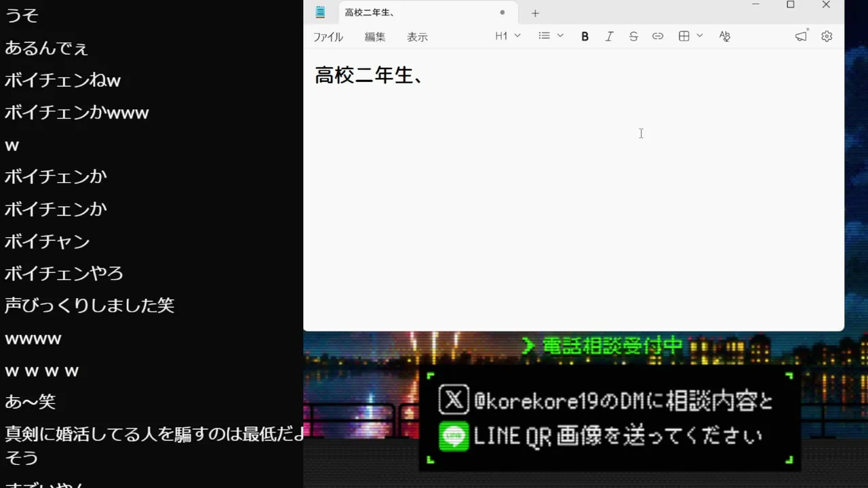Expand the list style dropdown arrow
Image resolution: width=868 pixels, height=488 pixels.
pyautogui.click(x=560, y=36)
